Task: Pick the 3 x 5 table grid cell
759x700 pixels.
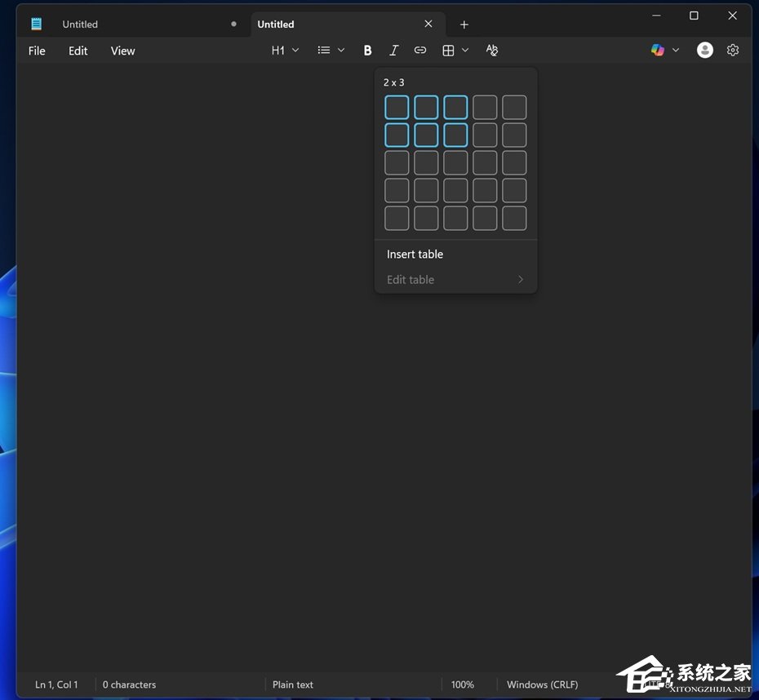Action: (514, 163)
